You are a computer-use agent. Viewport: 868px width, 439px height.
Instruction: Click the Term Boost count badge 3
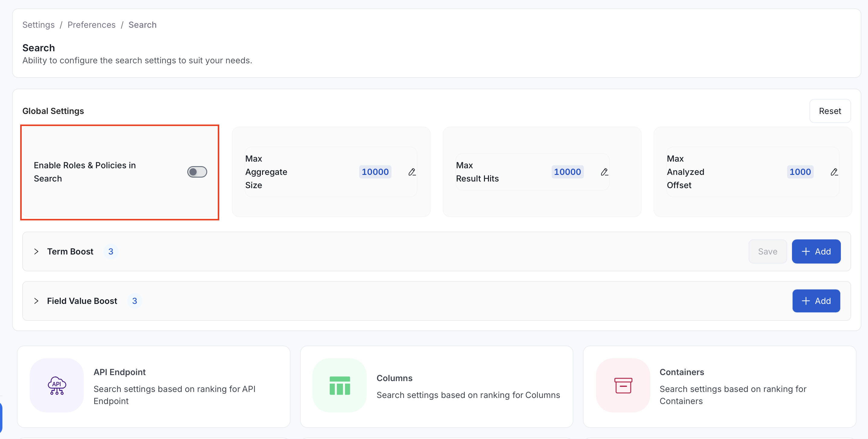pyautogui.click(x=110, y=251)
